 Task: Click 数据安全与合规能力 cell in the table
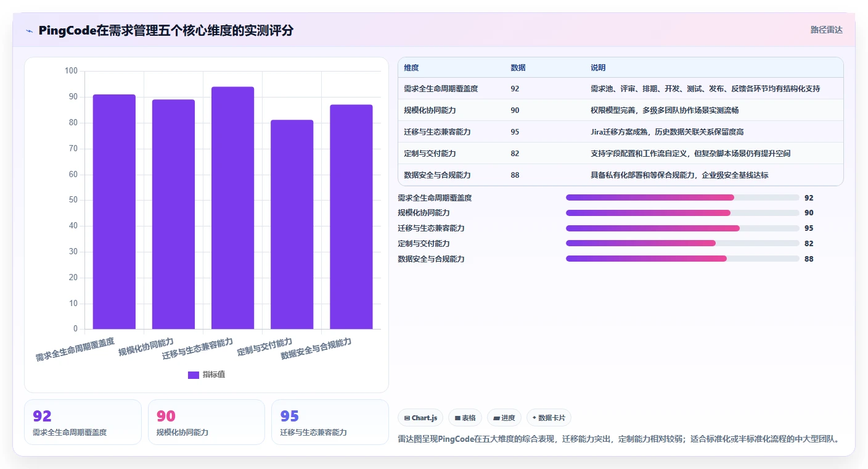click(x=437, y=175)
